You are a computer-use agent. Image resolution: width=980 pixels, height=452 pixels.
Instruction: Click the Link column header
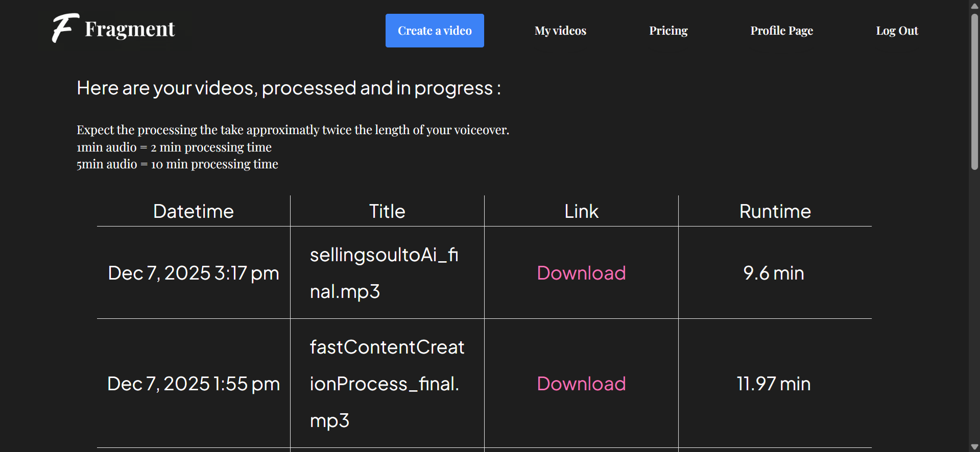tap(581, 211)
